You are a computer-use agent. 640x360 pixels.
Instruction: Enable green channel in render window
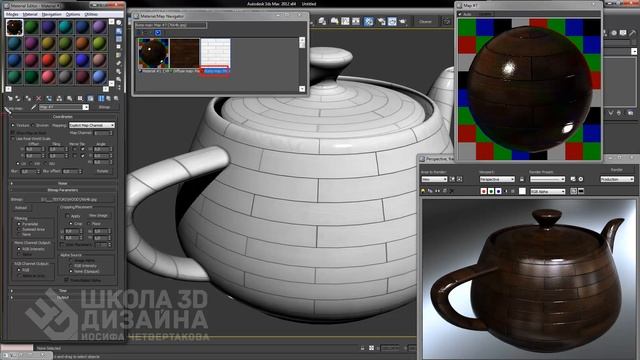pos(491,191)
